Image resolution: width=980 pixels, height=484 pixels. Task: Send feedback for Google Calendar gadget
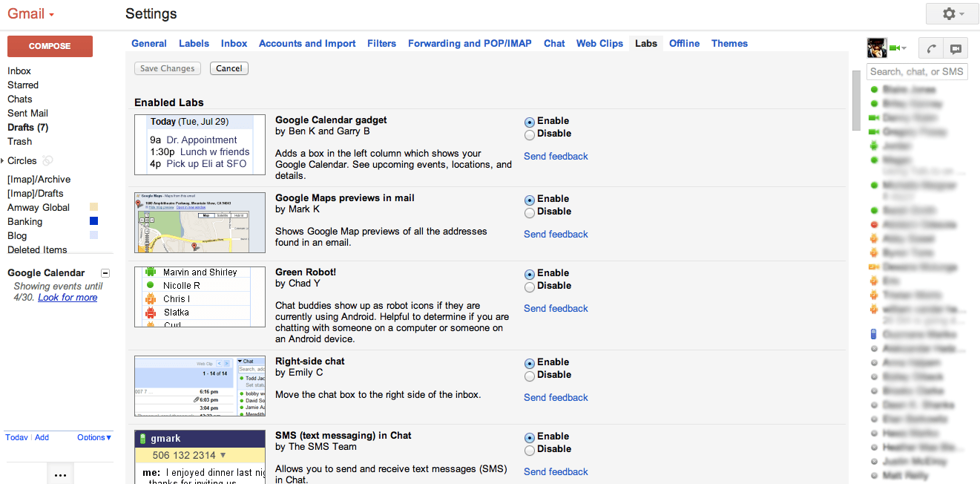click(556, 156)
